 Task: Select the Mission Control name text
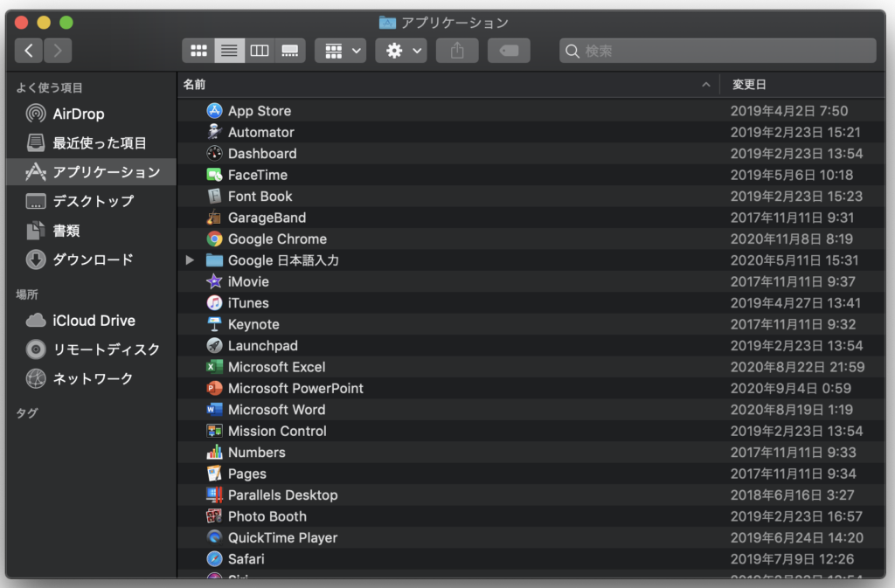pos(277,431)
